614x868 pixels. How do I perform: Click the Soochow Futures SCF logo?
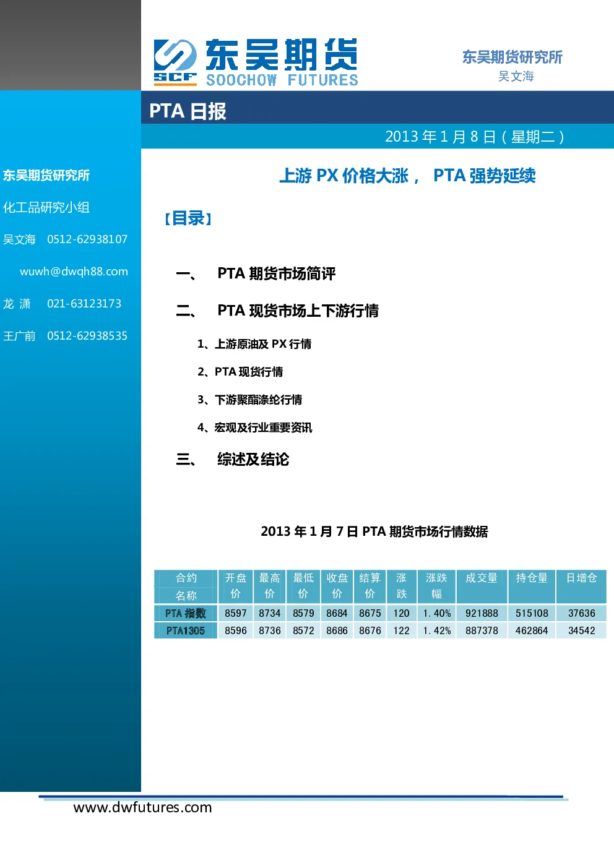[x=175, y=61]
